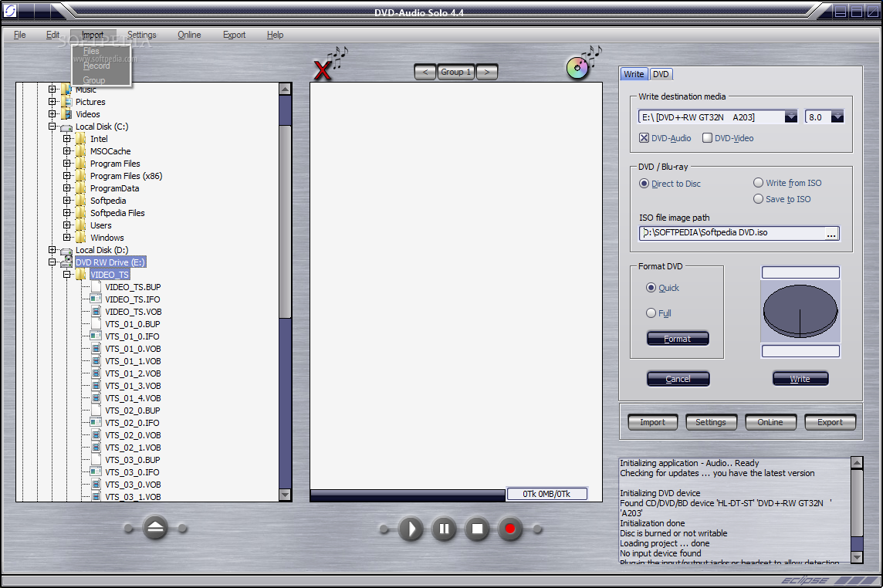Expand the Intel folder node

(66, 139)
